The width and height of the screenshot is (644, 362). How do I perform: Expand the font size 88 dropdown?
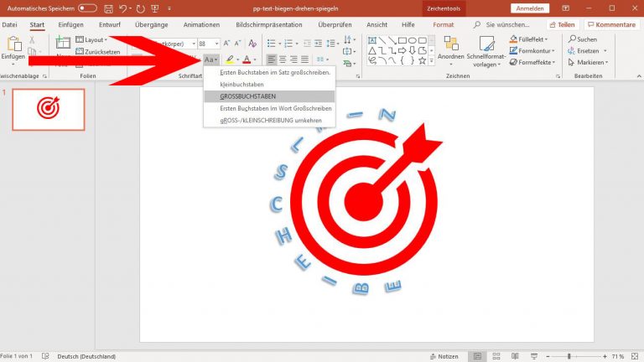[x=216, y=43]
